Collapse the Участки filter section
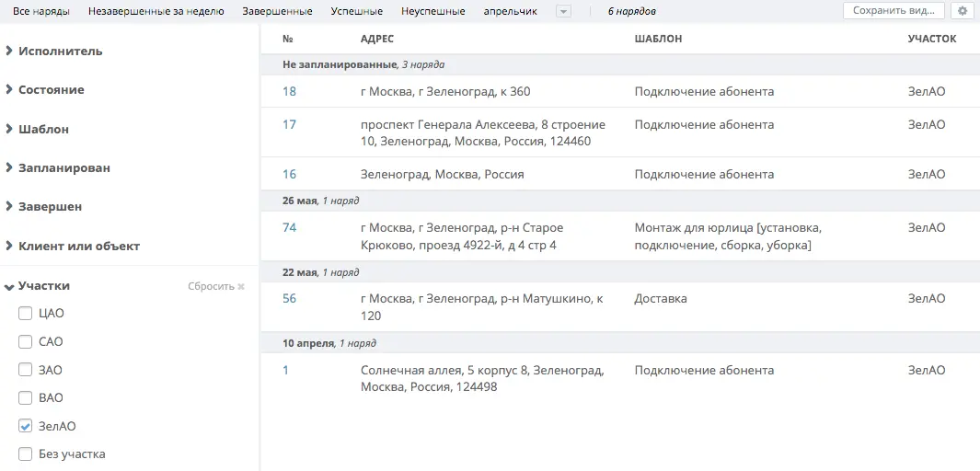980x471 pixels. [38, 286]
